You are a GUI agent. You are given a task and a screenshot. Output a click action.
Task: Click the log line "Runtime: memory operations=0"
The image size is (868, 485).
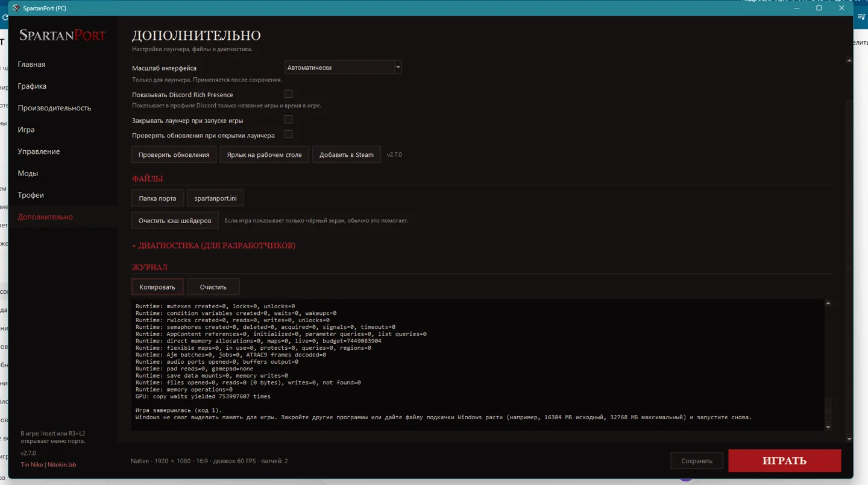click(x=184, y=390)
